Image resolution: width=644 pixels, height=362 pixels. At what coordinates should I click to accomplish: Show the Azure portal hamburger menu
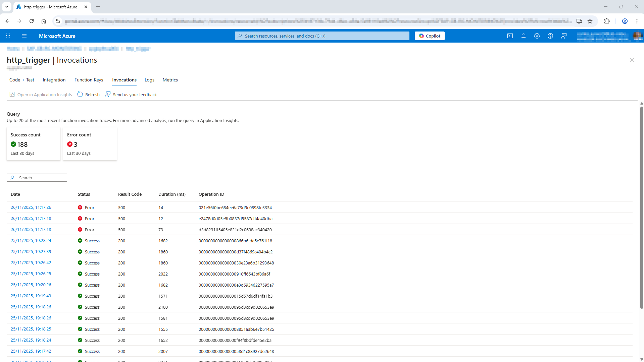pos(24,36)
